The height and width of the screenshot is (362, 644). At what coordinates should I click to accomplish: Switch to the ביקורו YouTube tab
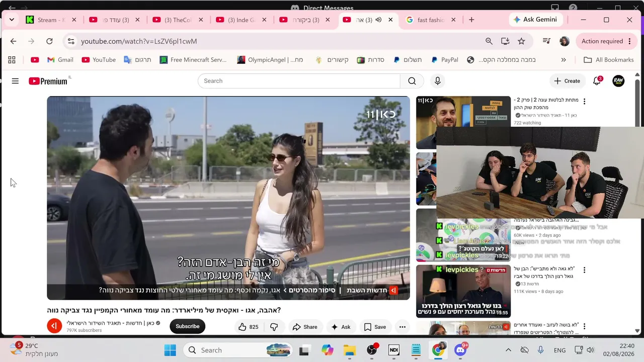point(305,20)
